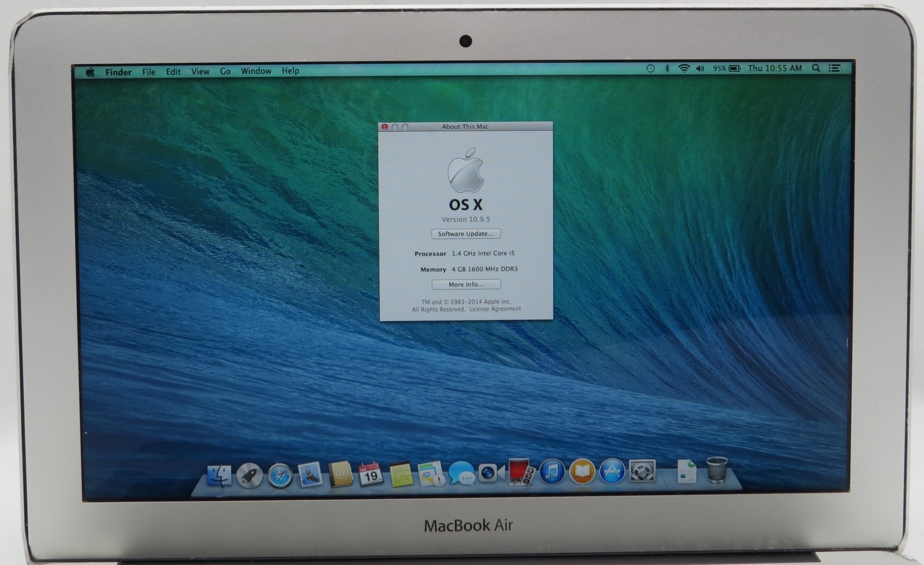The height and width of the screenshot is (565, 924).
Task: Open FaceTime camera icon in Dock
Action: [491, 473]
